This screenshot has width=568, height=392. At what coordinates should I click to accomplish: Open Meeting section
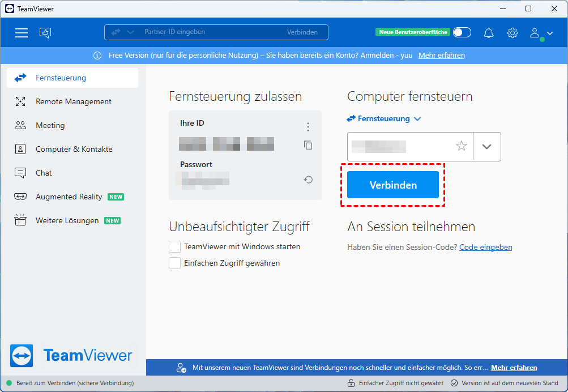(x=72, y=125)
